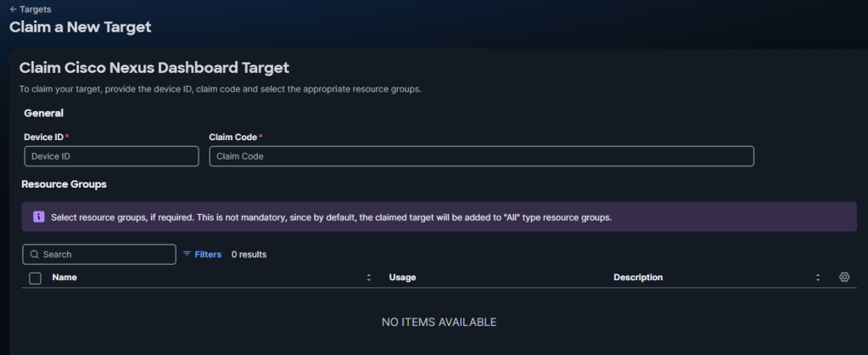Viewport: 868px width, 355px height.
Task: Click into the resource groups Search box
Action: (x=99, y=254)
